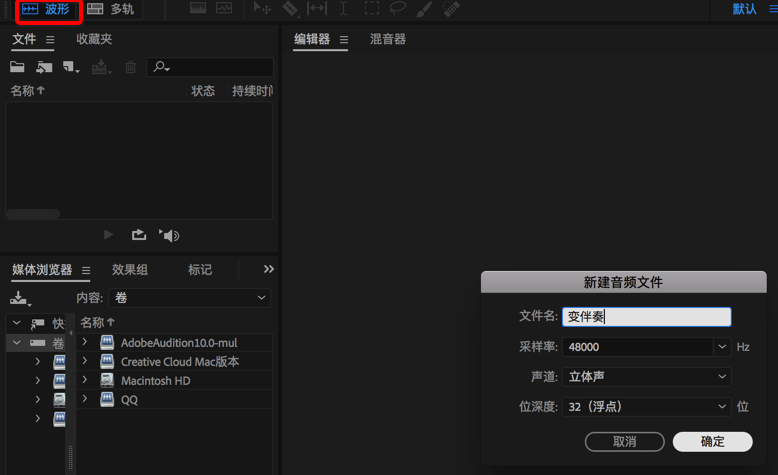Click the 取消 button
Viewport: 778px width, 475px height.
tap(625, 441)
